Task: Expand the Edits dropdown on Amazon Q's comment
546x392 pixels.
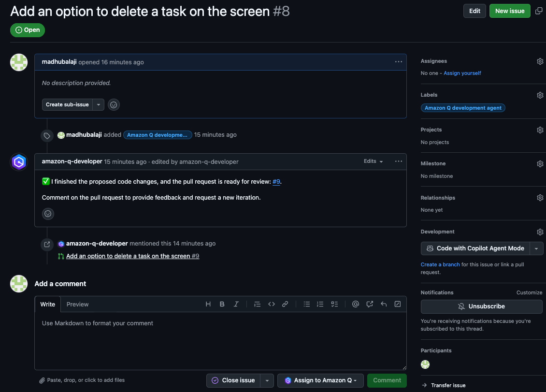Action: 373,161
